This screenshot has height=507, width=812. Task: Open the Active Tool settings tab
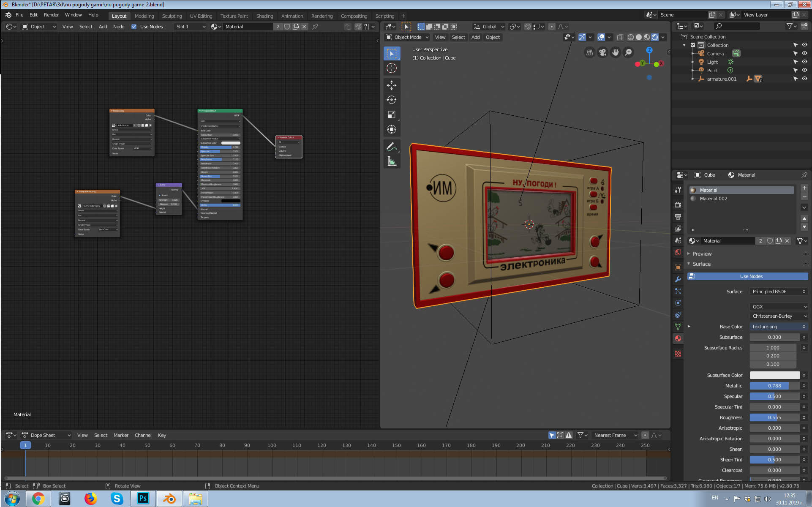click(678, 190)
